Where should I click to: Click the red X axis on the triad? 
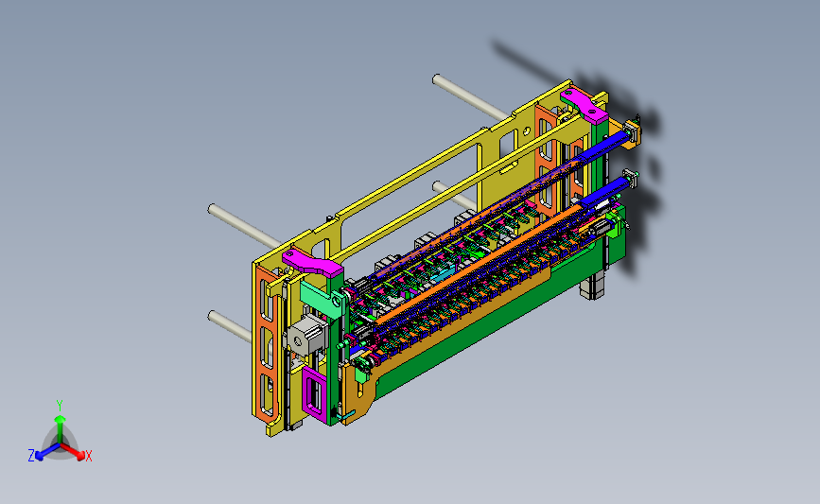coord(74,452)
